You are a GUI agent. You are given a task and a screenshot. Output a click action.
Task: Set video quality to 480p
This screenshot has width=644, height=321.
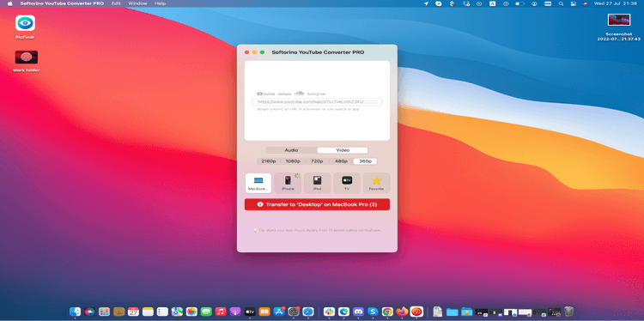[341, 161]
